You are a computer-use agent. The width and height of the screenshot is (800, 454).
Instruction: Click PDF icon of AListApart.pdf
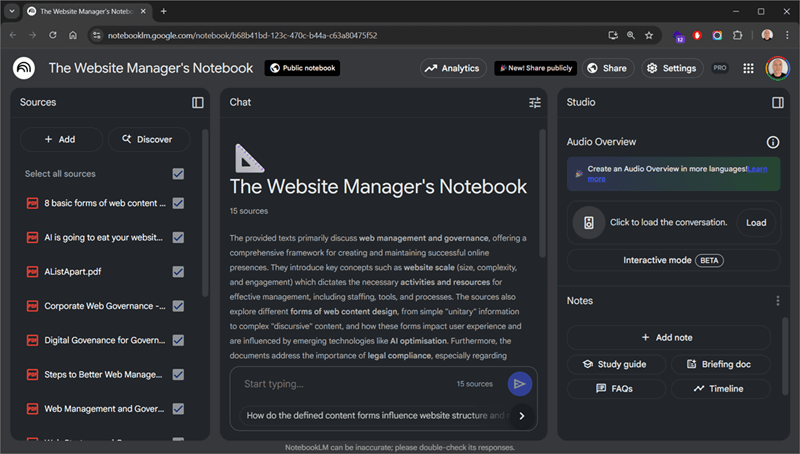point(32,272)
